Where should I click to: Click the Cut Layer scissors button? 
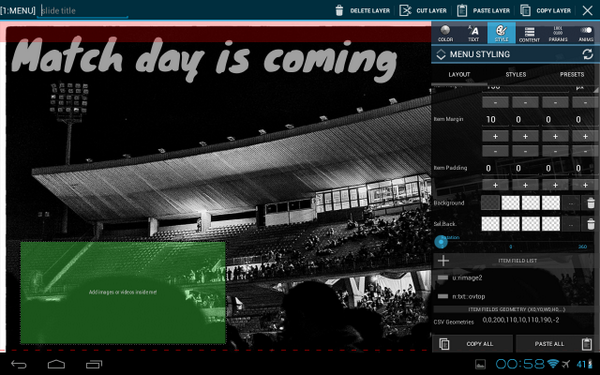423,11
